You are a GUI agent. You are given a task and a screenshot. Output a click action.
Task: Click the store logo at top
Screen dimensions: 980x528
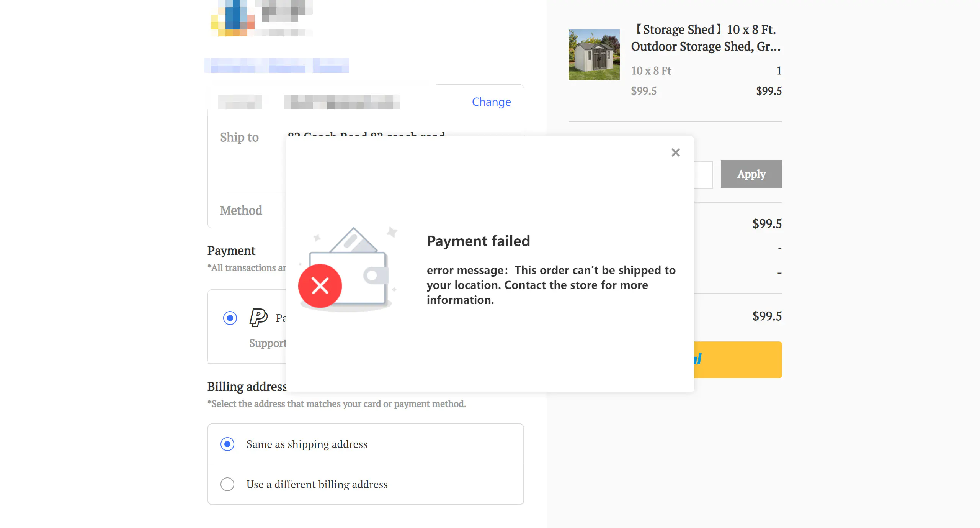261,18
